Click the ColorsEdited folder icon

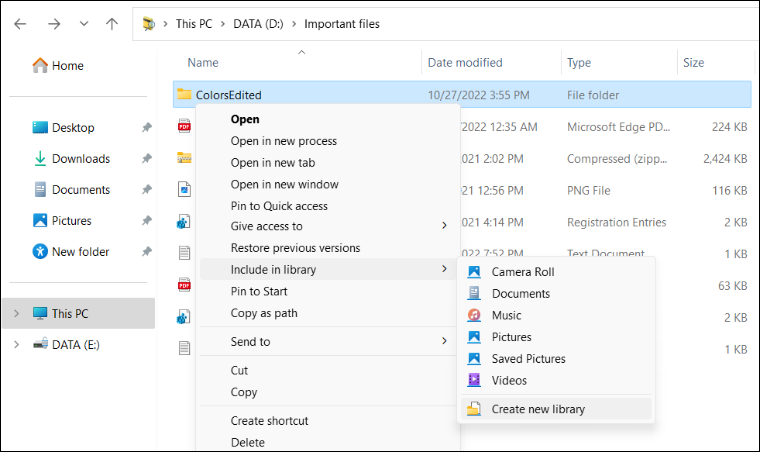coord(184,95)
